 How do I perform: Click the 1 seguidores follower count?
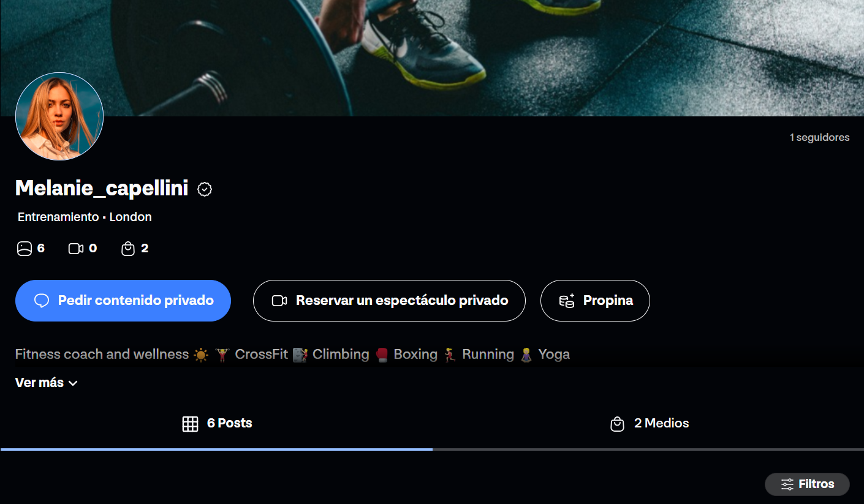point(819,138)
